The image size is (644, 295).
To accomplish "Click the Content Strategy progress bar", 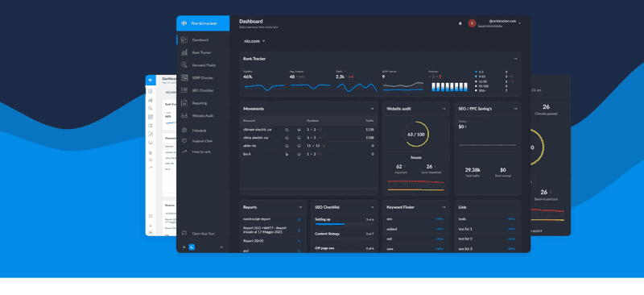I will 345,239.
